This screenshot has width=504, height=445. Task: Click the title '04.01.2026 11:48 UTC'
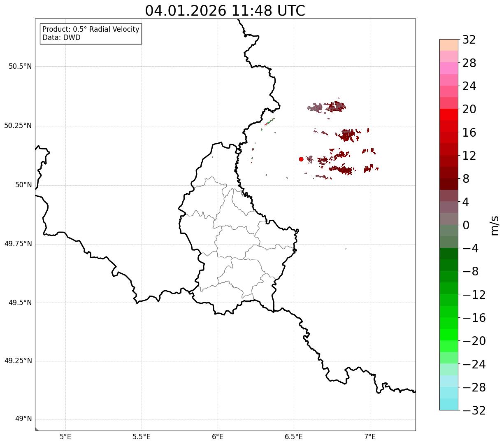click(x=225, y=11)
